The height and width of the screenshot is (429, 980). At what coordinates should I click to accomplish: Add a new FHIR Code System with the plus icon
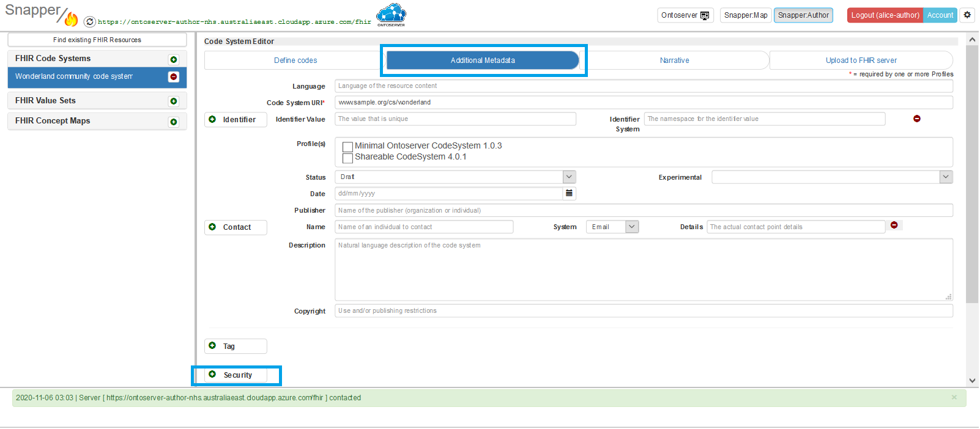[x=174, y=59]
